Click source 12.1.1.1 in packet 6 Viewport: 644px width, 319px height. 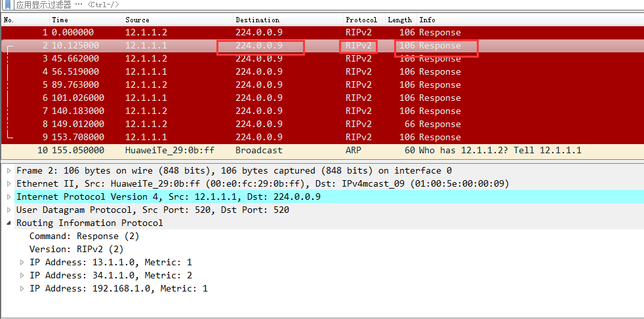pos(146,98)
